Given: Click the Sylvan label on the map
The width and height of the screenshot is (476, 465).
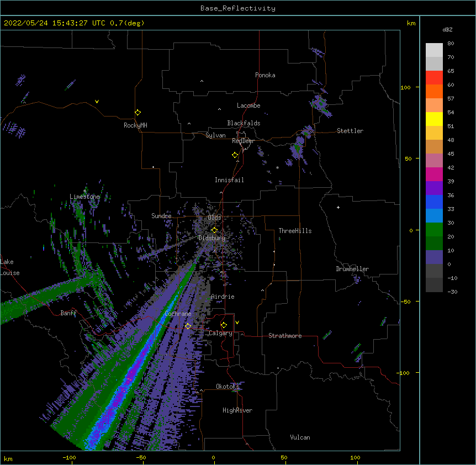Looking at the screenshot, I should (x=215, y=135).
